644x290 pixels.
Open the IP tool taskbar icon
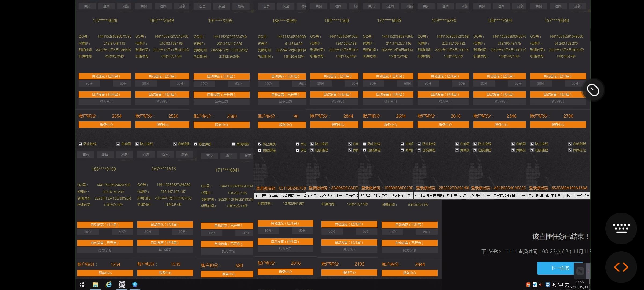coord(122,285)
